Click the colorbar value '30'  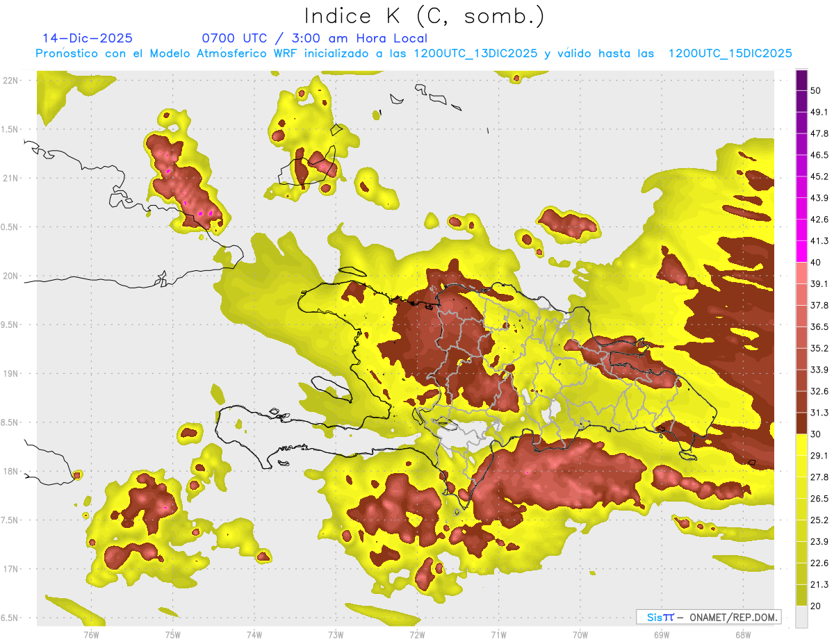pos(817,434)
